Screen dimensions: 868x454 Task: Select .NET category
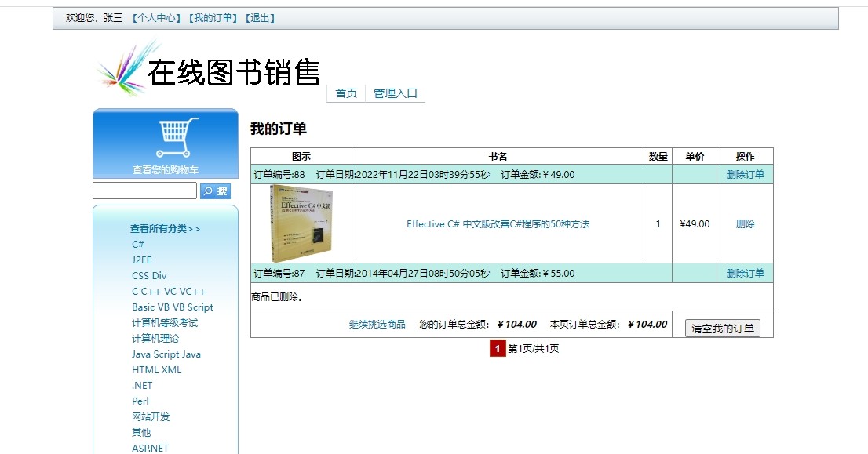pyautogui.click(x=142, y=386)
